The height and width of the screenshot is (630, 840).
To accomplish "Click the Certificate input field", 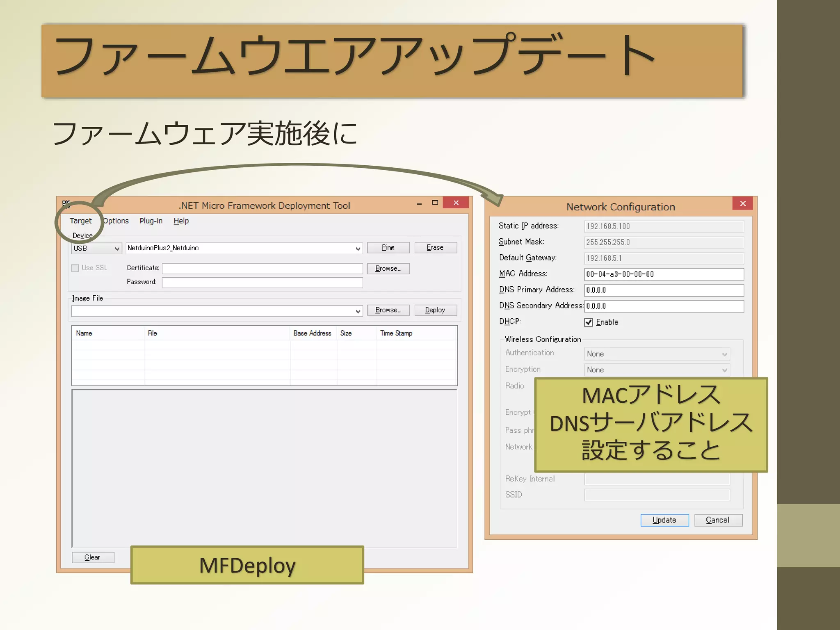I will pyautogui.click(x=262, y=269).
